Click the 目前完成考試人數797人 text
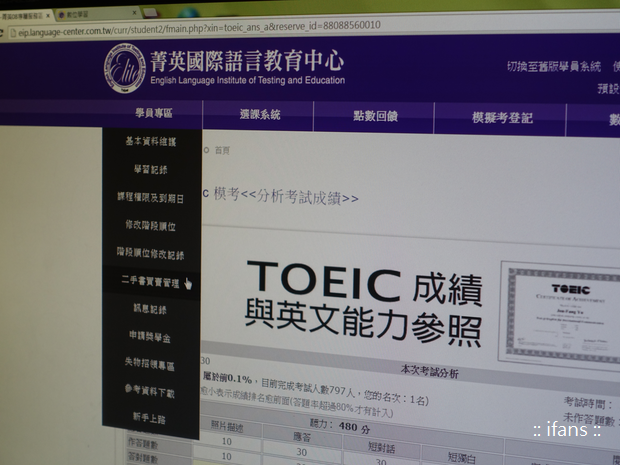 tap(308, 388)
